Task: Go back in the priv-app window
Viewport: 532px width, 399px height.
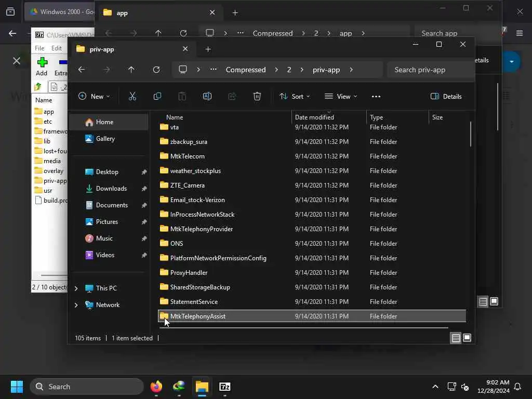Action: 82,70
